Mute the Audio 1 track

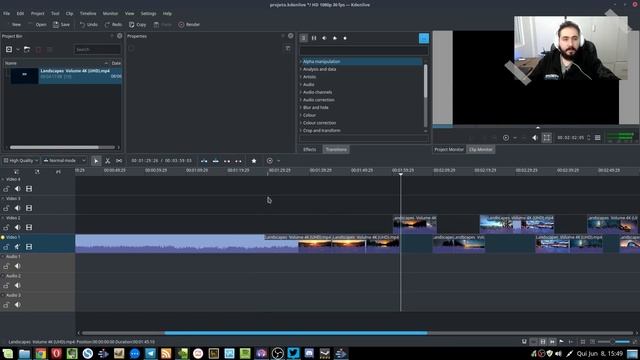coord(17,266)
